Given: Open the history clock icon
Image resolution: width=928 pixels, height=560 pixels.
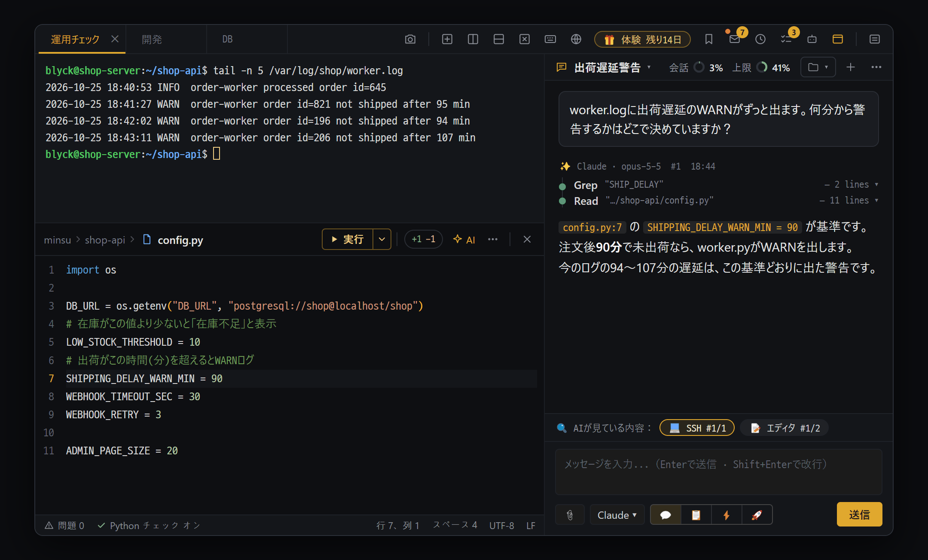Looking at the screenshot, I should (760, 40).
